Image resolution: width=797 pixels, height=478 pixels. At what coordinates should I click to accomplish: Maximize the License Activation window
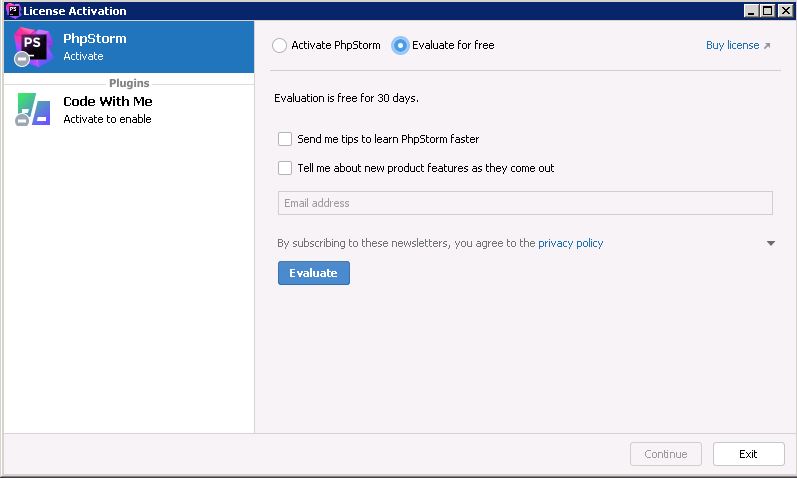point(767,10)
